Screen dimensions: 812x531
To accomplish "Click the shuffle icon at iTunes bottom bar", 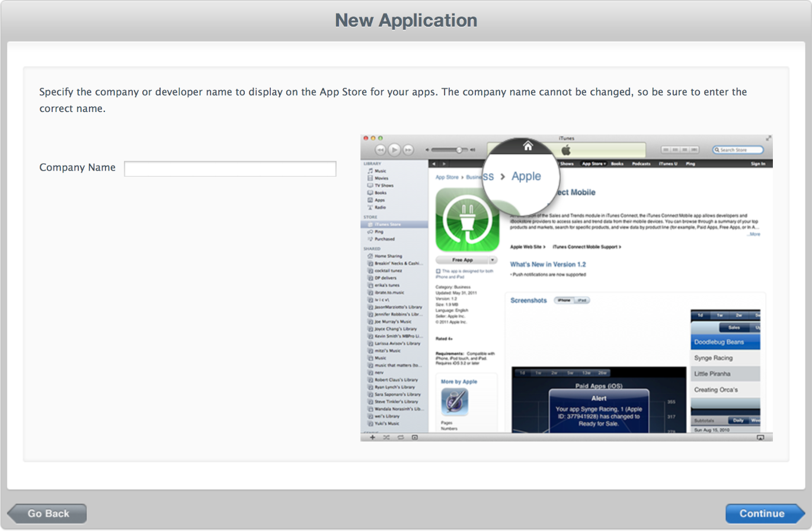I will tap(386, 437).
